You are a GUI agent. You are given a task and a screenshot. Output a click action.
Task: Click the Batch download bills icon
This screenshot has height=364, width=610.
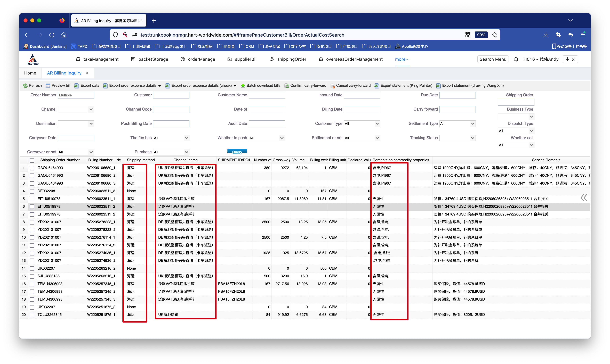tap(243, 86)
